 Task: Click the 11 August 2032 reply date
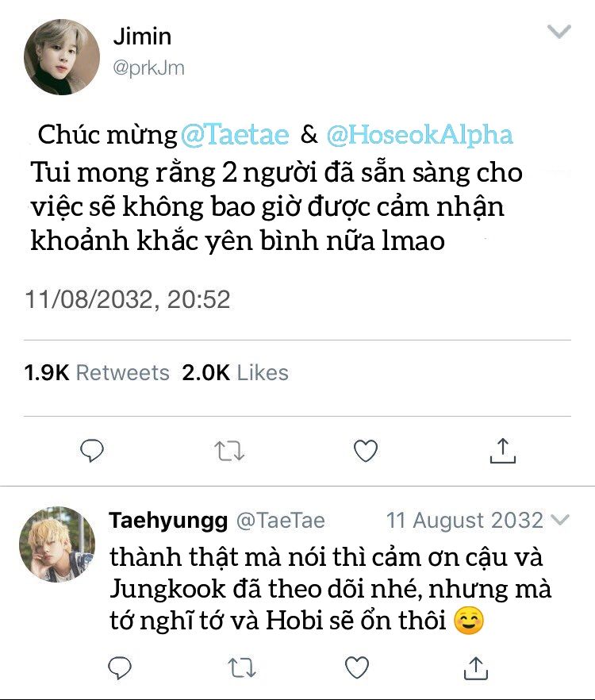(464, 521)
